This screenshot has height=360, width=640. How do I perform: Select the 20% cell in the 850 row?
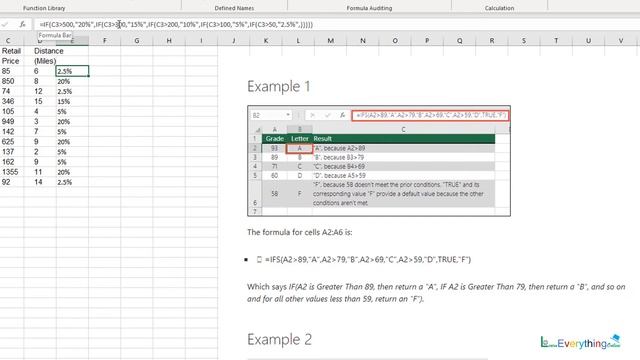click(72, 81)
